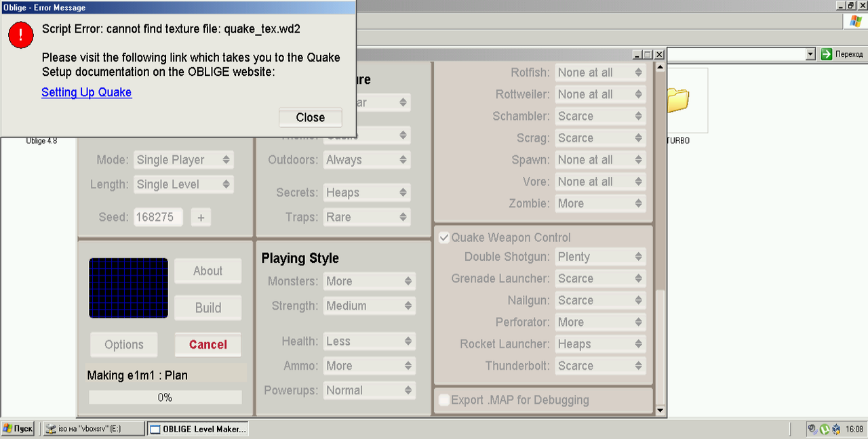This screenshot has width=868, height=439.
Task: Minimize the OBLIGE Level Maker window
Action: pos(637,54)
